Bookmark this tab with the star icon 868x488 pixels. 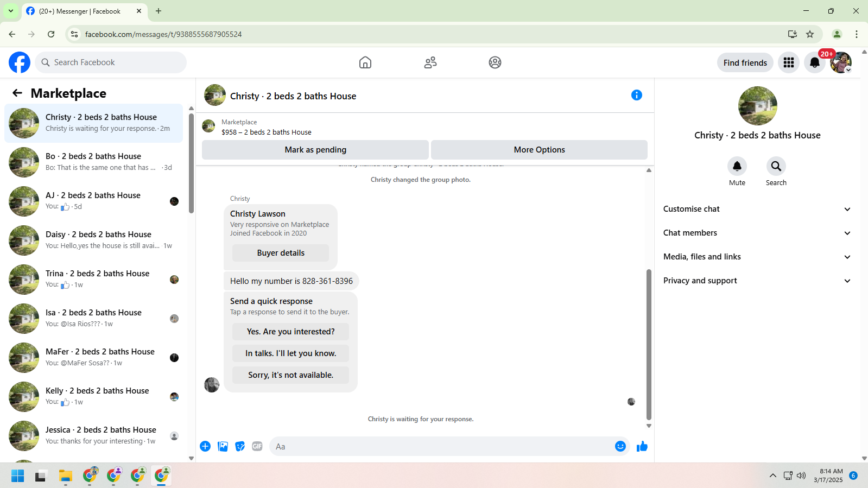pyautogui.click(x=810, y=34)
